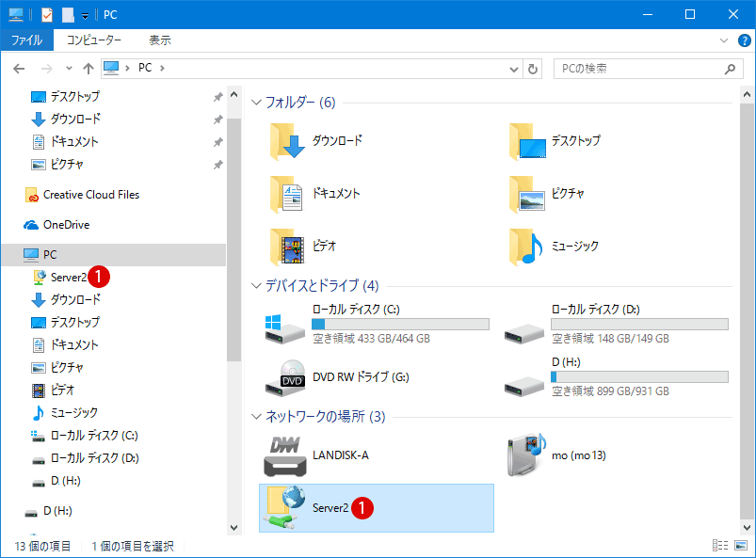Viewport: 756px width, 558px height.
Task: Open the コンピューター ribbon tab
Action: [x=94, y=40]
